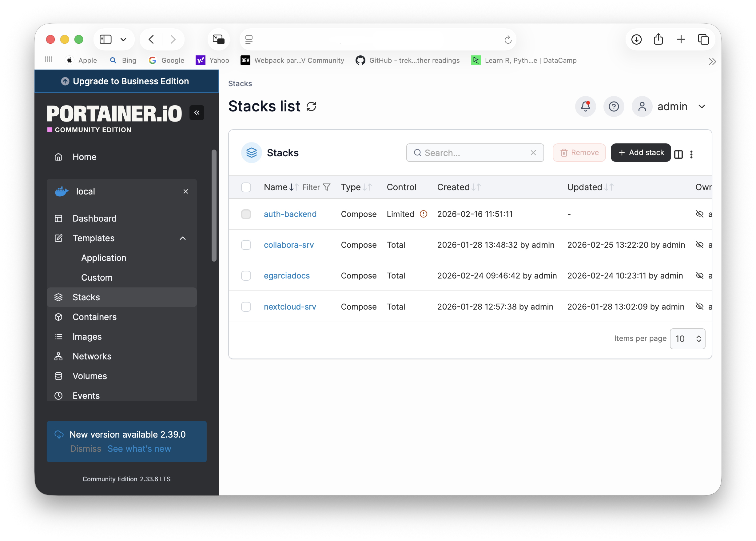
Task: Open the egarciadocs stack link
Action: pos(287,275)
